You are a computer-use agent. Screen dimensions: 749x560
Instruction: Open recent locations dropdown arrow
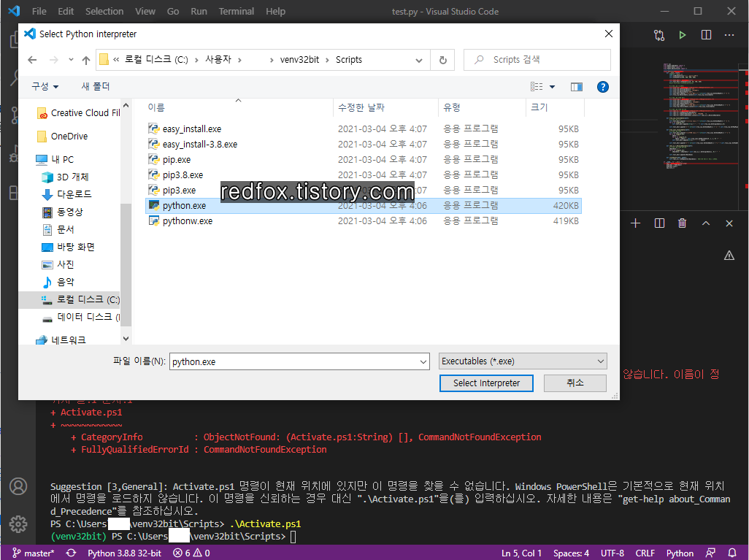click(x=71, y=60)
